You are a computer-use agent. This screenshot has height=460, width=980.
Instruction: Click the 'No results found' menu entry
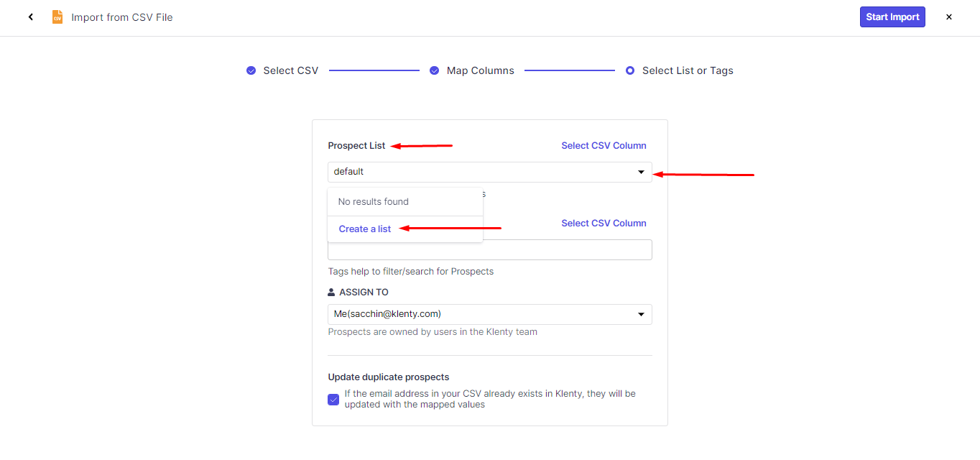point(374,202)
